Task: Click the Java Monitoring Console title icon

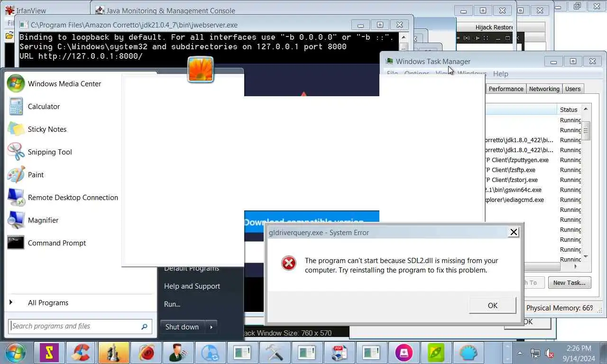Action: 100,10
